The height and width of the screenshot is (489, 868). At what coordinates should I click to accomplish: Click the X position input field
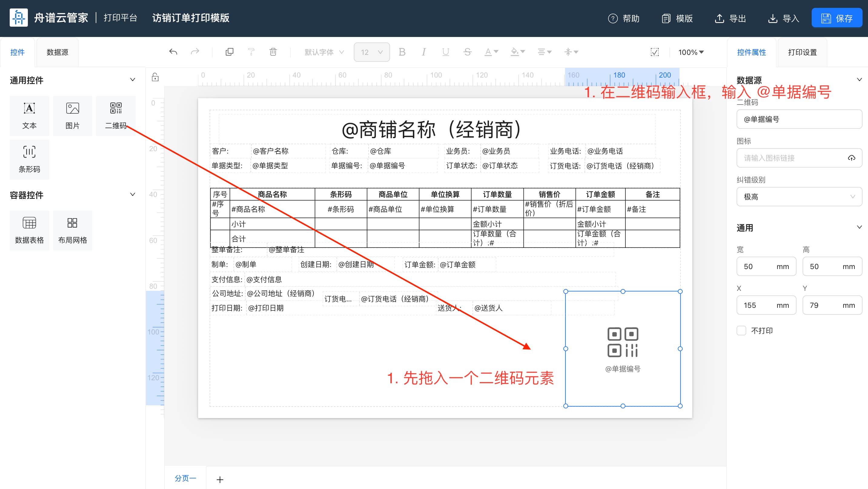point(766,305)
